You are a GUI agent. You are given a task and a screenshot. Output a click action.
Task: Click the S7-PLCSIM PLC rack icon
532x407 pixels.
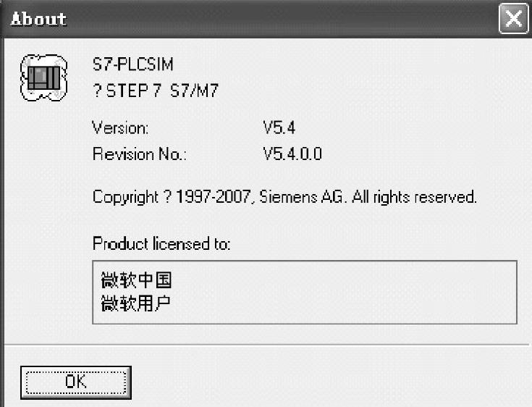[43, 77]
